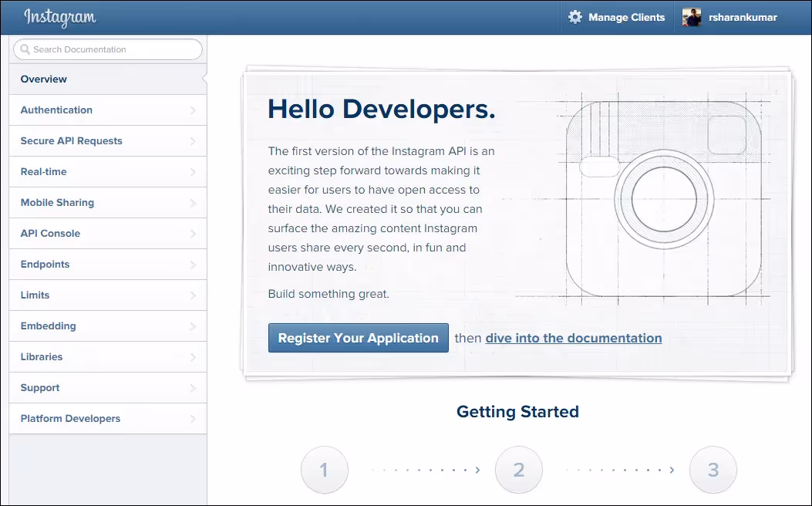Open the Embedding section

pos(108,326)
